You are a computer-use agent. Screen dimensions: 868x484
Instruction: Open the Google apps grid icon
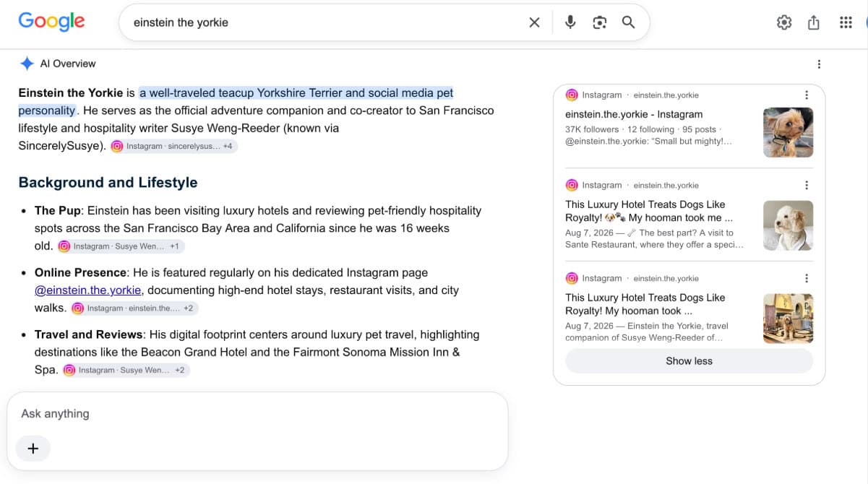pyautogui.click(x=846, y=22)
